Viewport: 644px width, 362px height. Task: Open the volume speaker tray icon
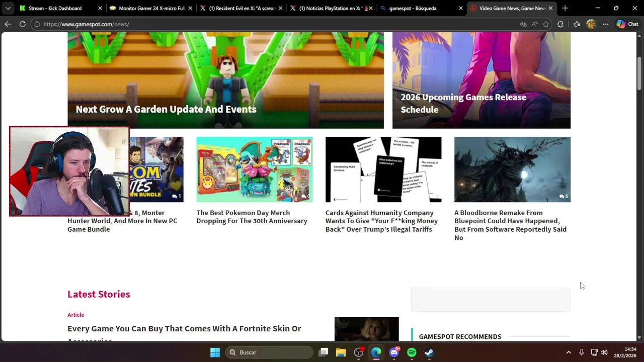pyautogui.click(x=604, y=352)
